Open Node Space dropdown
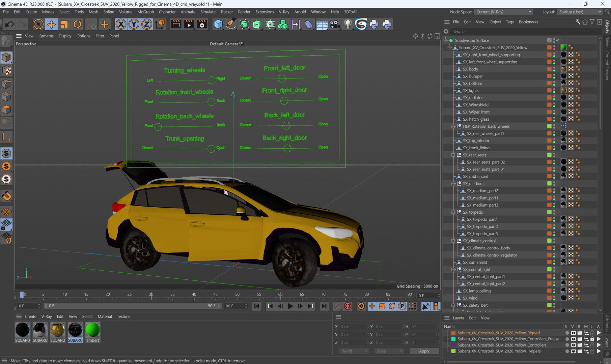The width and height of the screenshot is (611, 364). [x=504, y=12]
